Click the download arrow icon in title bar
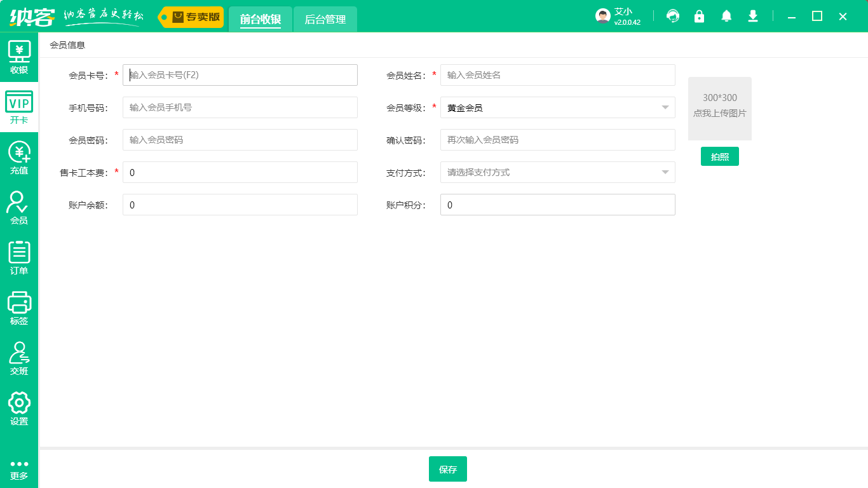Viewport: 868px width, 488px height. pyautogui.click(x=753, y=17)
